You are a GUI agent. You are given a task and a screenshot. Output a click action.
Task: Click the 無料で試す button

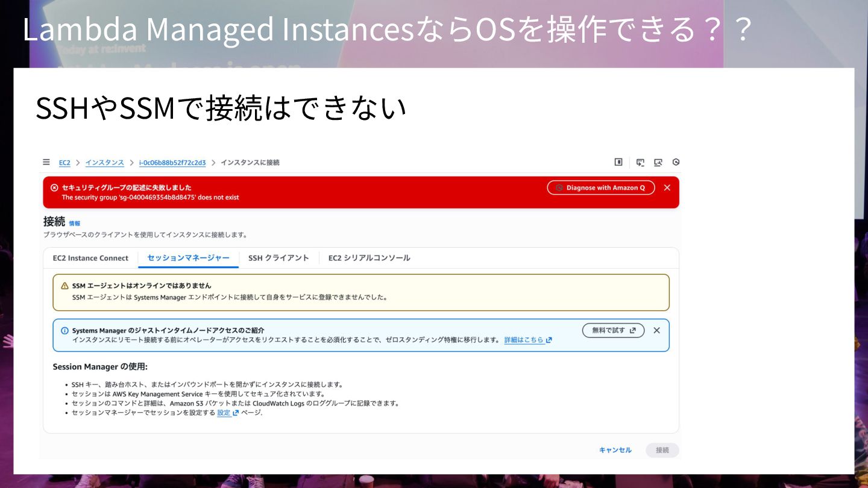[x=614, y=330]
